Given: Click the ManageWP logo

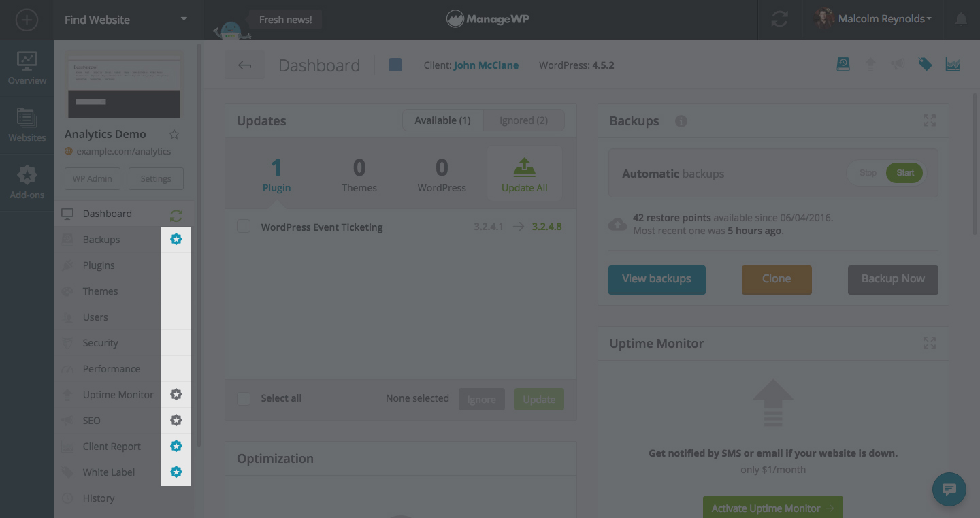Looking at the screenshot, I should pos(487,19).
